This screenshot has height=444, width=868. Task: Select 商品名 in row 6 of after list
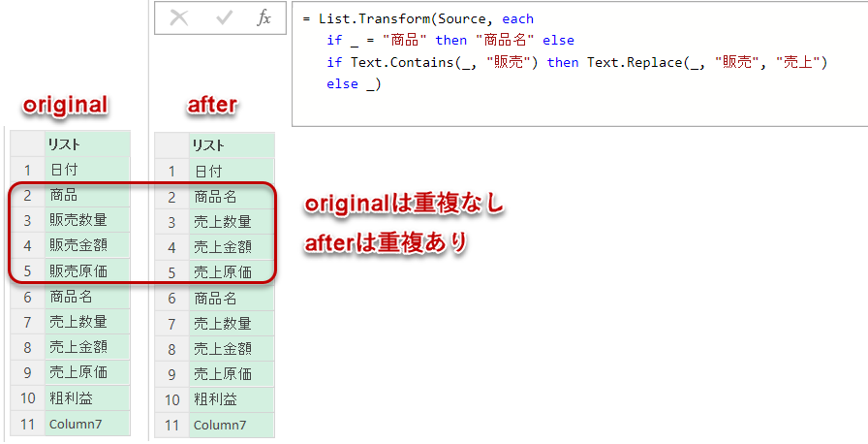click(232, 299)
